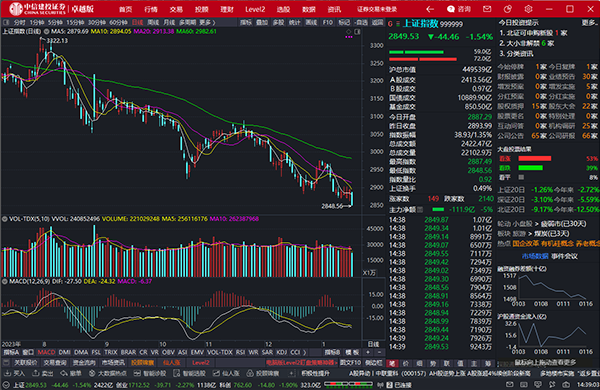The width and height of the screenshot is (600, 390).
Task: Switch chart period to 15分钟
Action: [x=75, y=23]
